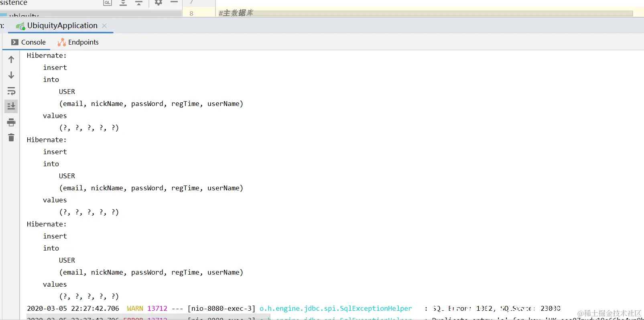Click the Console tab terminal icon
The height and width of the screenshot is (320, 644).
tap(15, 42)
